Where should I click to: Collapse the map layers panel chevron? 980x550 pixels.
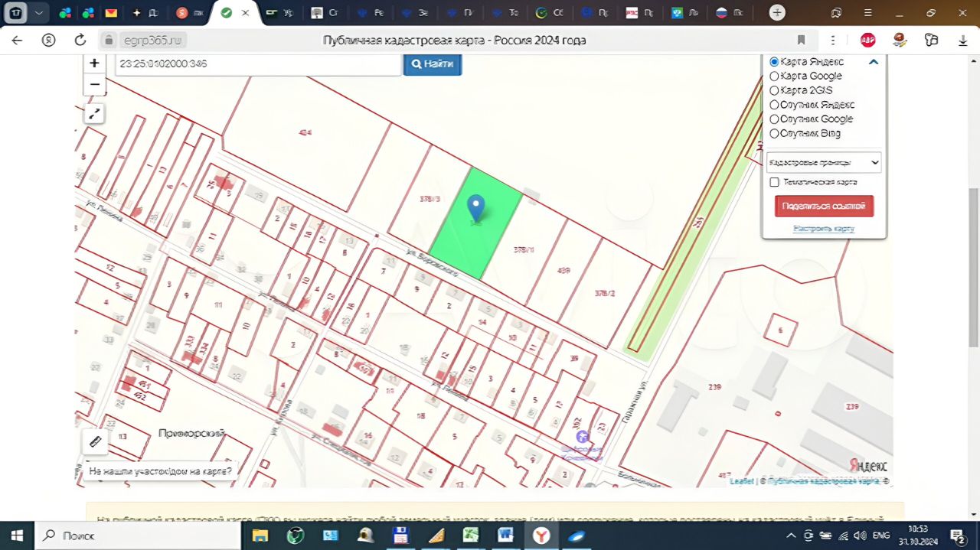click(873, 62)
